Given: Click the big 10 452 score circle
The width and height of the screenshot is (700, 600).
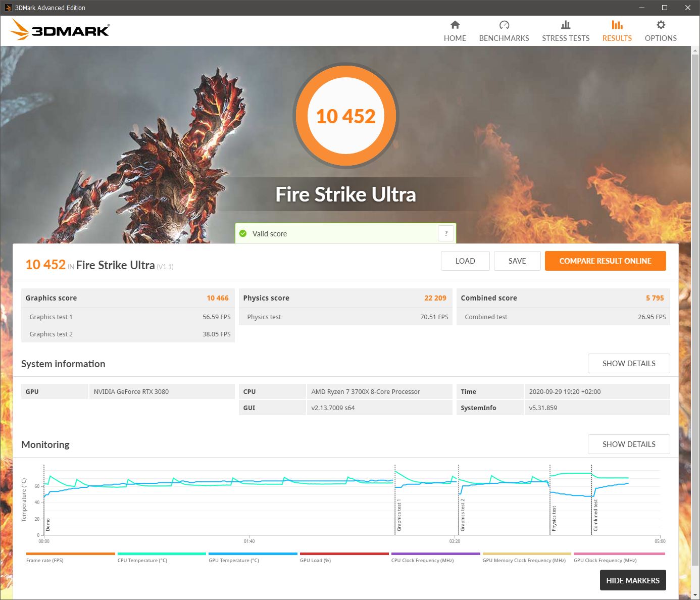Looking at the screenshot, I should click(x=346, y=116).
